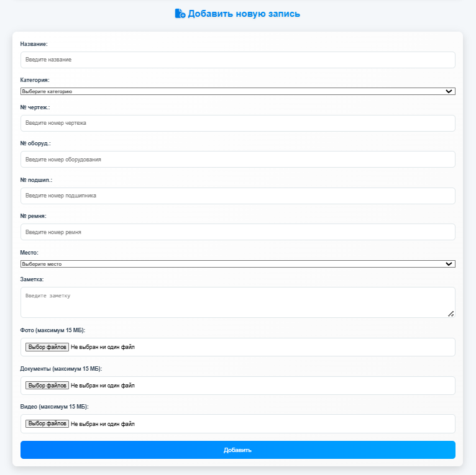Viewport: 476px width, 475px height.
Task: Expand the Место dropdown list
Action: click(x=237, y=264)
